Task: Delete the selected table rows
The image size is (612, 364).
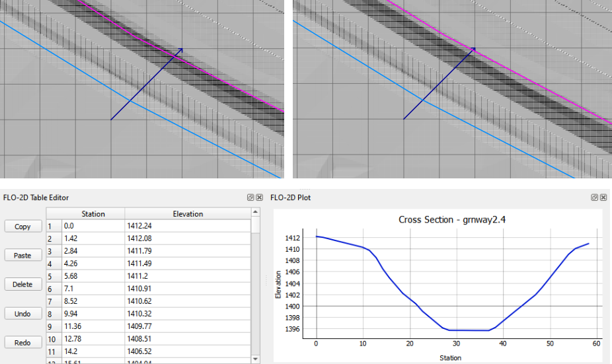Action: click(22, 285)
